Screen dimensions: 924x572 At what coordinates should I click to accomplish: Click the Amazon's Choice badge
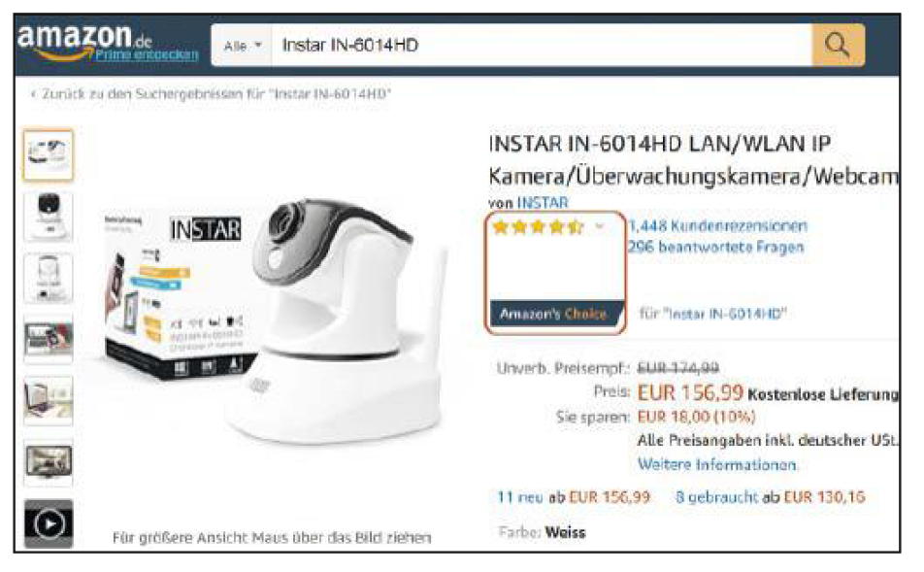tap(554, 314)
